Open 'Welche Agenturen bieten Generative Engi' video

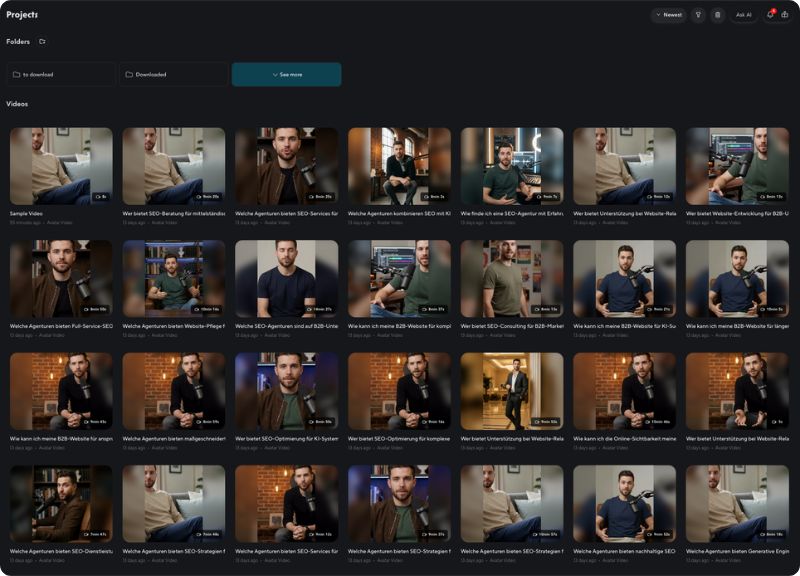[x=736, y=504]
